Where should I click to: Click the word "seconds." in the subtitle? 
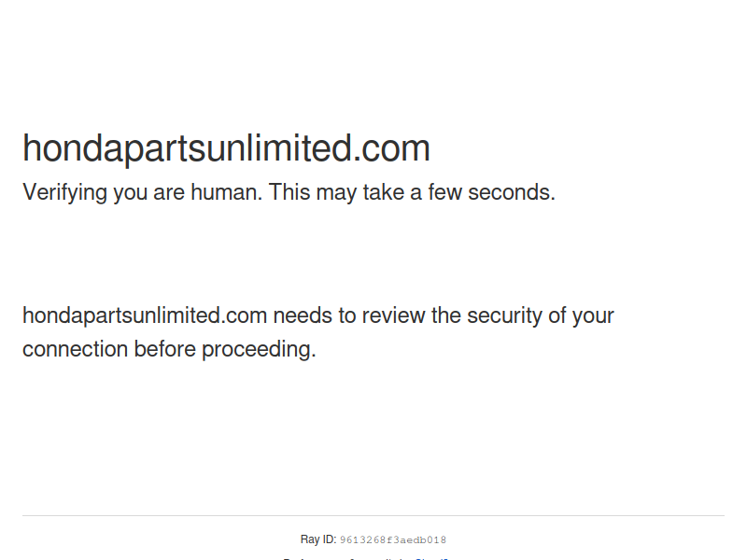[x=512, y=192]
